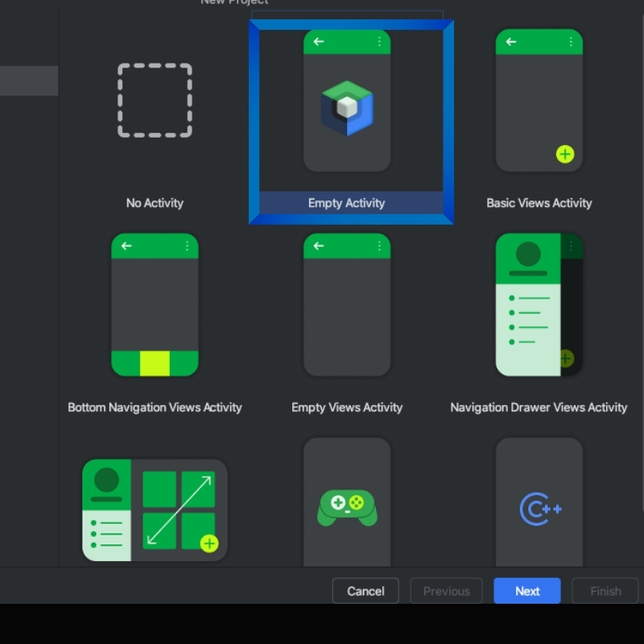
Task: Select the responsive grid layout template thumbnail
Action: (x=155, y=510)
